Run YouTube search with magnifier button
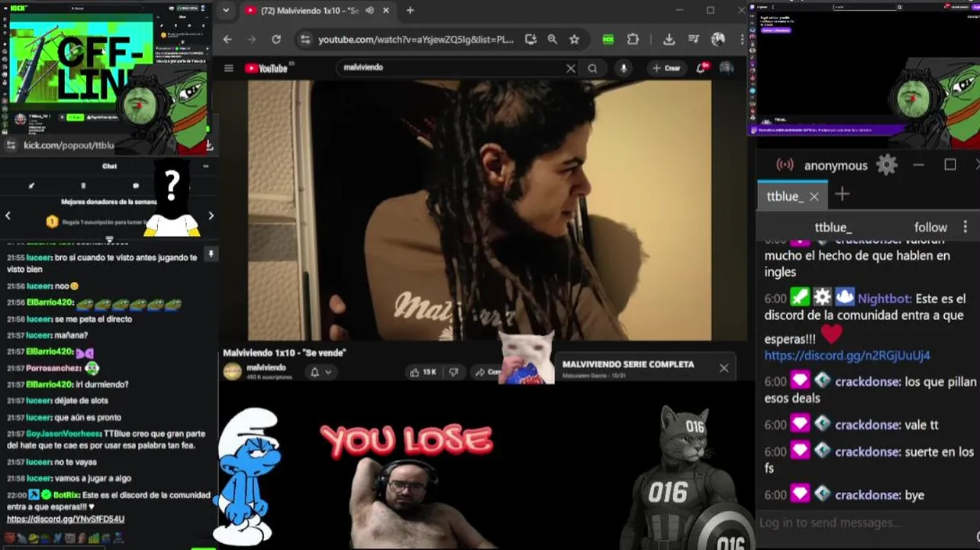980x550 pixels. (x=592, y=68)
